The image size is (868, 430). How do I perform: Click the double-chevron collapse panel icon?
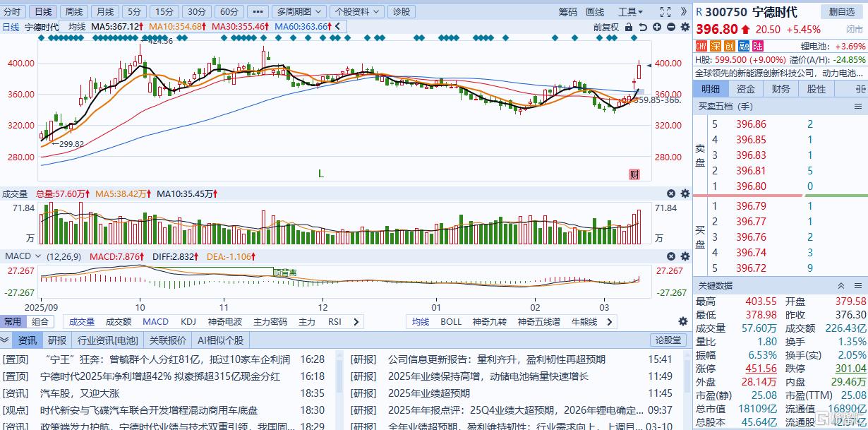pos(684,12)
